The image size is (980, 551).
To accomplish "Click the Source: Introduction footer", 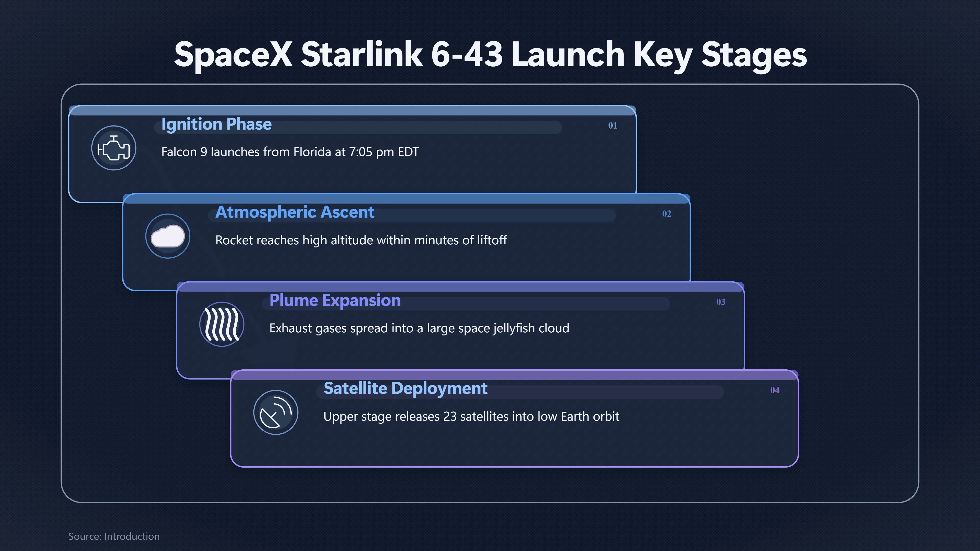I will pyautogui.click(x=114, y=536).
